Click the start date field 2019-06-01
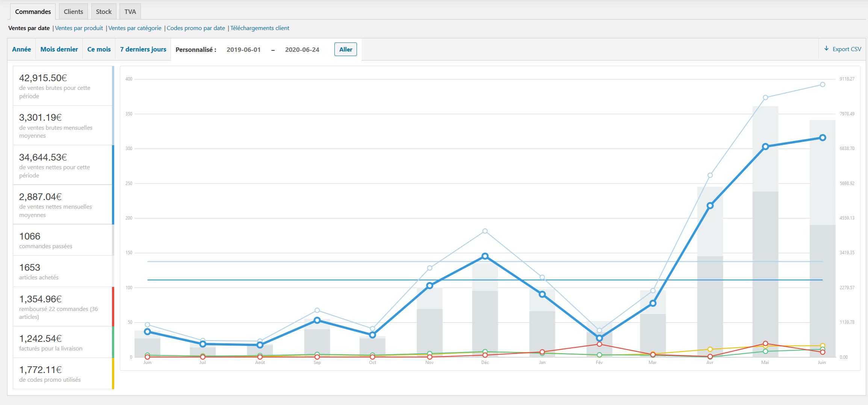 pos(243,50)
